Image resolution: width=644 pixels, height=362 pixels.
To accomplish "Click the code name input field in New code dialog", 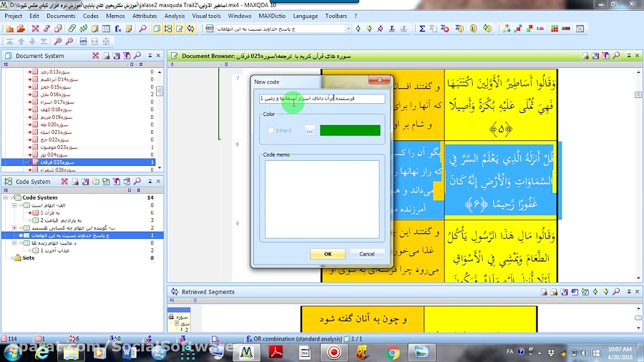I will coord(322,99).
